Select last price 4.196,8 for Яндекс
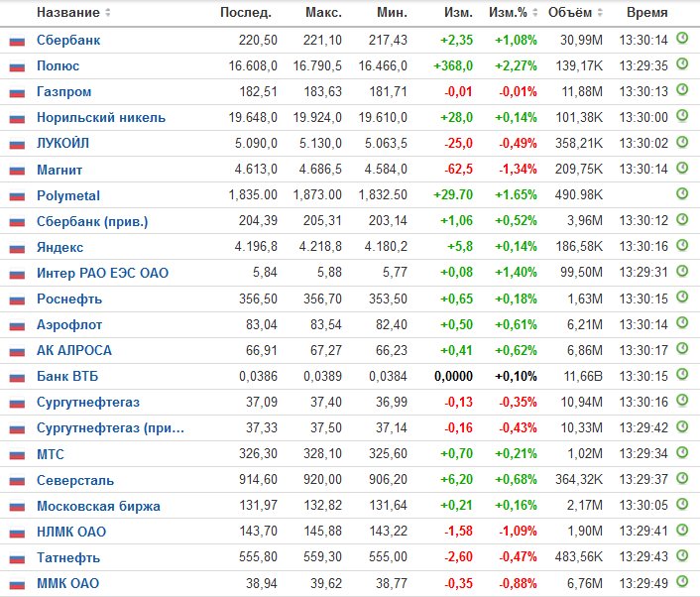 click(x=256, y=247)
